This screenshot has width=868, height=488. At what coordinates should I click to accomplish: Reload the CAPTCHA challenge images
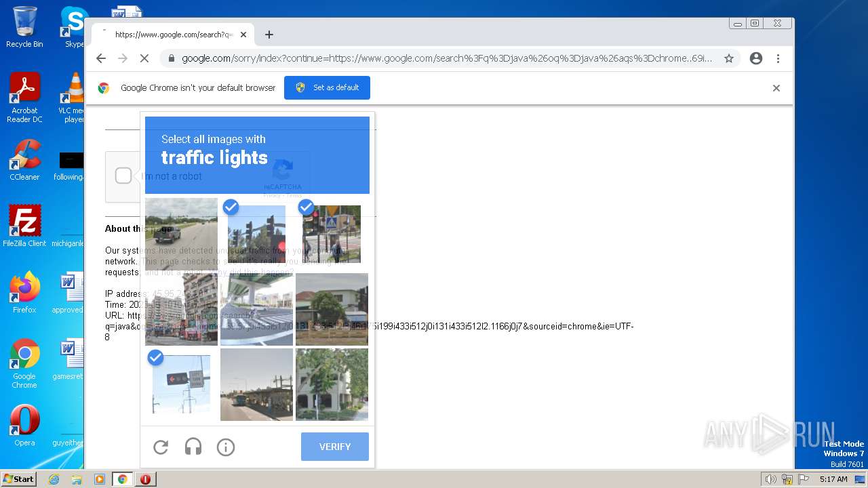click(x=161, y=447)
